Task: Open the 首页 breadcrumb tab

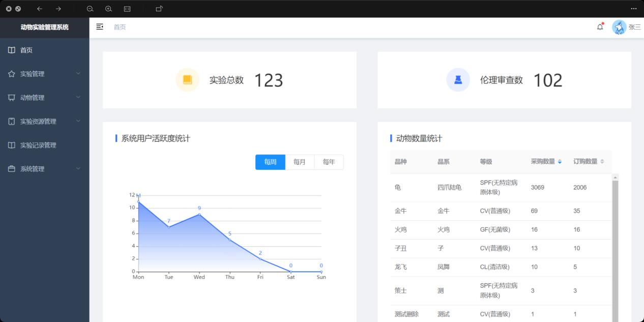Action: [x=120, y=27]
